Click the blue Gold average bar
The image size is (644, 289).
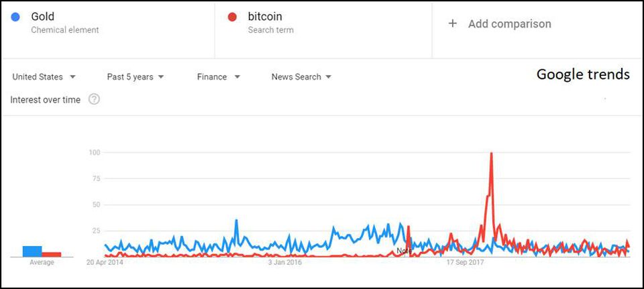point(32,251)
